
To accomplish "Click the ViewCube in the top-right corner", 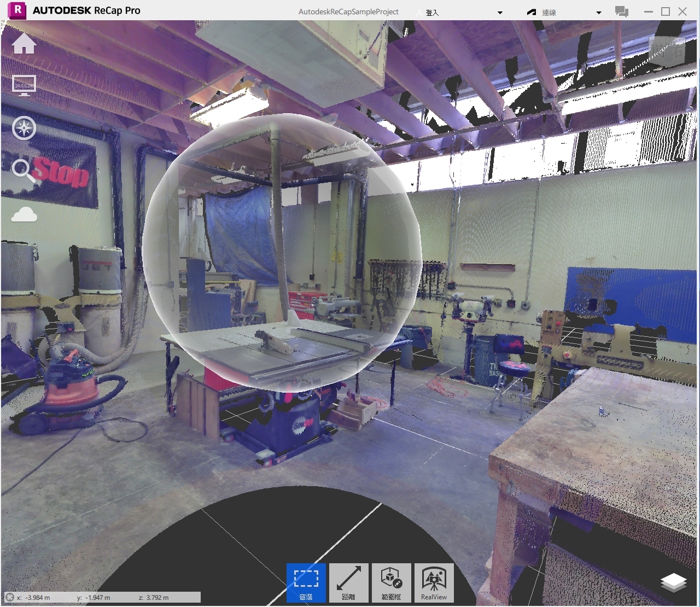I will tap(666, 51).
